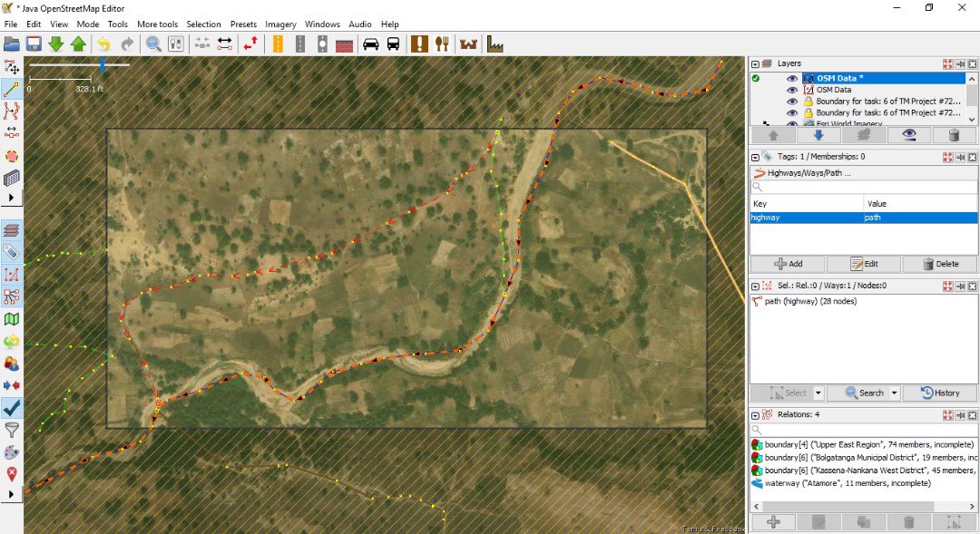
Task: Upload data with green up arrow
Action: pos(78,44)
